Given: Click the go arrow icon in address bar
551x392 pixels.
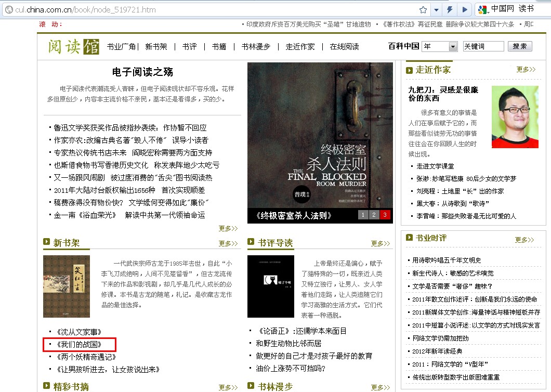Looking at the screenshot, I should tap(465, 10).
